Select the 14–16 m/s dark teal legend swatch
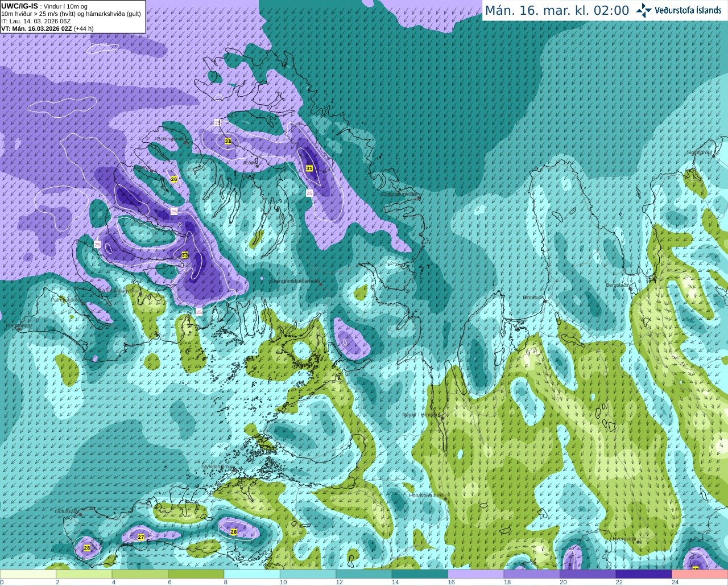 click(x=420, y=574)
